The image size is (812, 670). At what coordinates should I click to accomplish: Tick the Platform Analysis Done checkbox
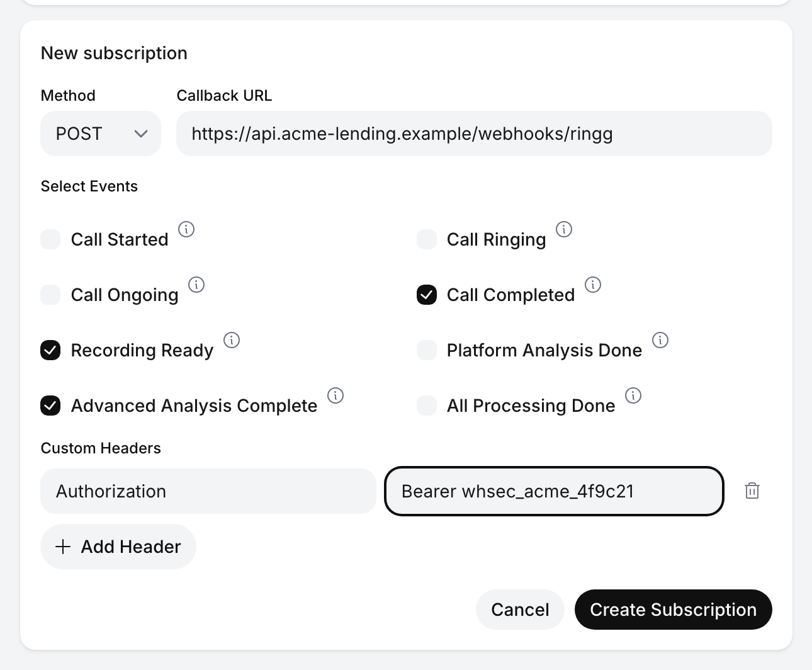click(427, 350)
